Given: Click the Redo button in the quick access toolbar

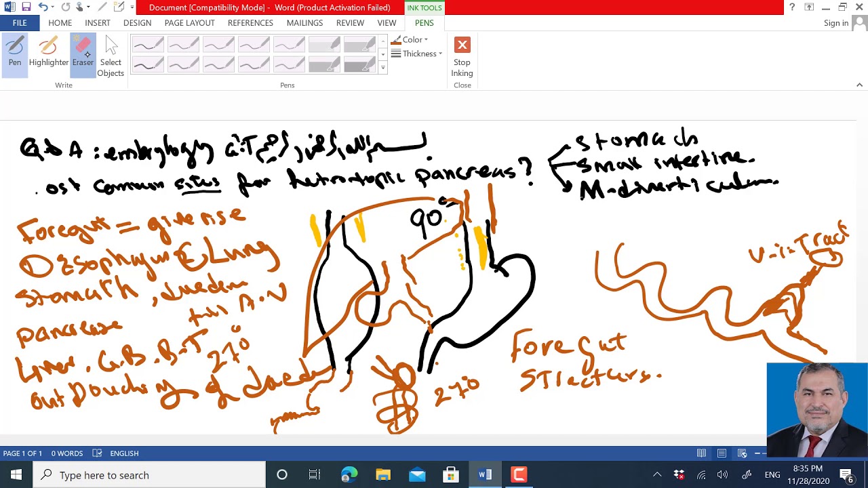Looking at the screenshot, I should pos(65,7).
